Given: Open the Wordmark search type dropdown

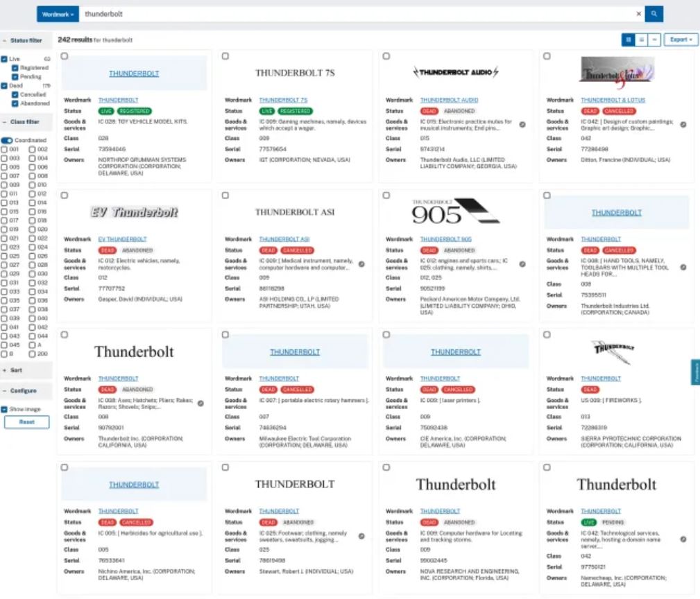Looking at the screenshot, I should point(57,13).
